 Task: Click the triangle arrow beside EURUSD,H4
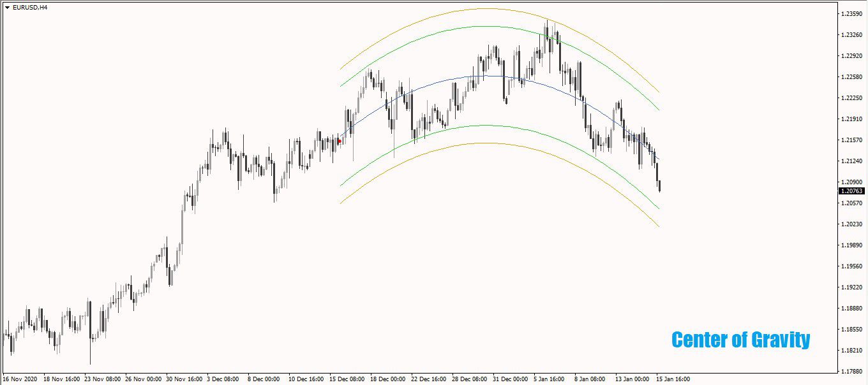point(7,7)
